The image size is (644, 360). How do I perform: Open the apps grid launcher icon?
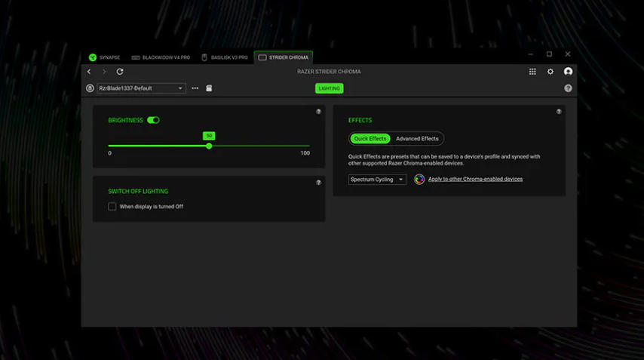pyautogui.click(x=532, y=72)
